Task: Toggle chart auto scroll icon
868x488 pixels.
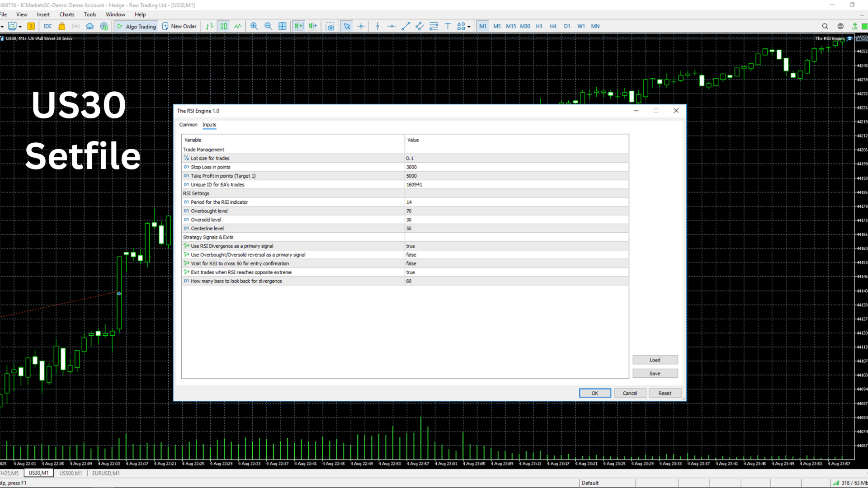Action: pyautogui.click(x=298, y=26)
